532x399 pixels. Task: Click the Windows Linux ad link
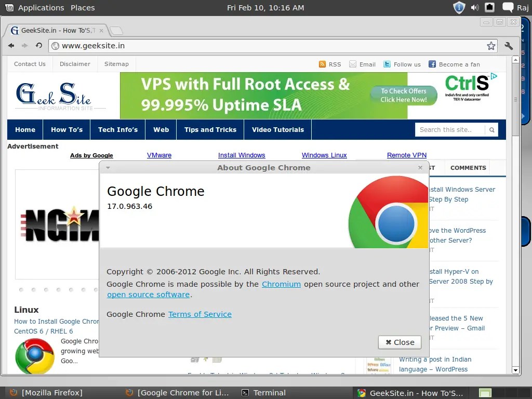pos(324,155)
